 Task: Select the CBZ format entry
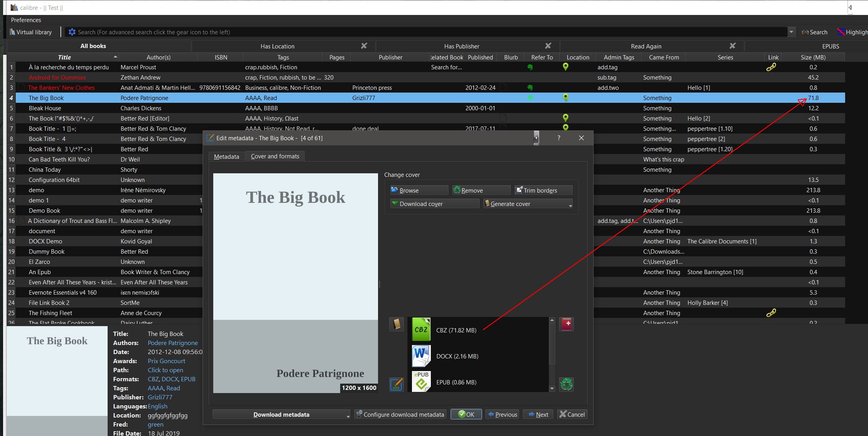tap(456, 330)
